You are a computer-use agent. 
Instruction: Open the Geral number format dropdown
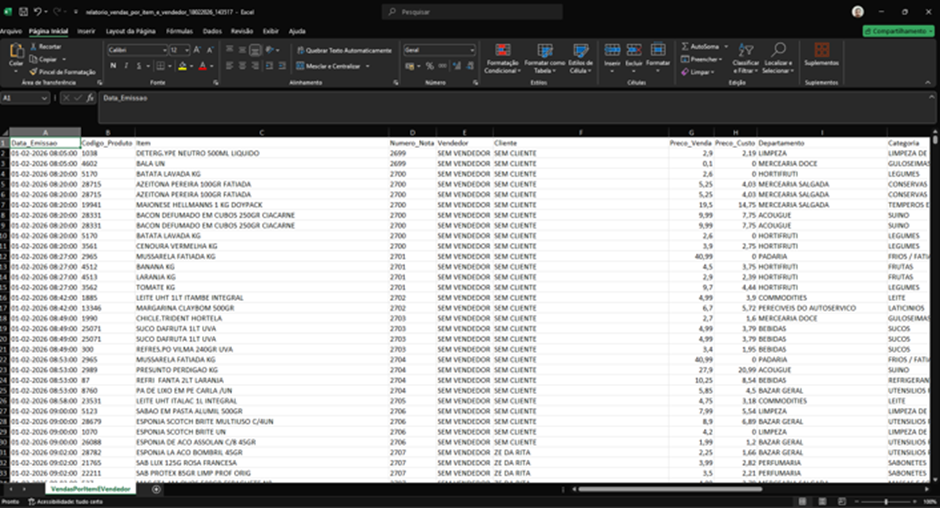click(x=472, y=50)
